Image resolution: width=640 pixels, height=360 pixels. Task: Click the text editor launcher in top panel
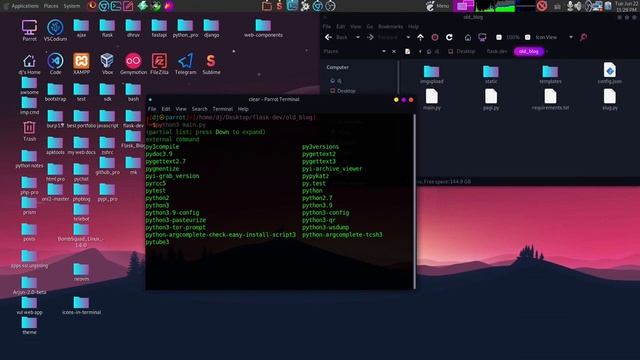(x=128, y=6)
